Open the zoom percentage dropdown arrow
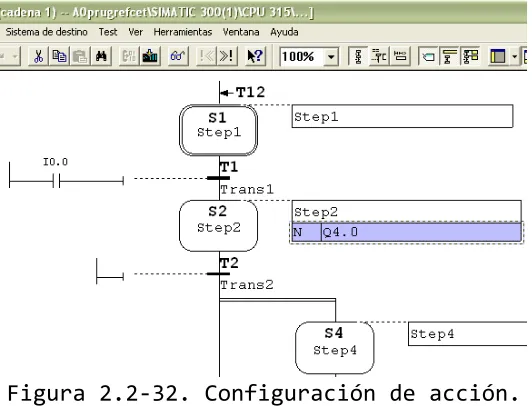 [x=331, y=57]
